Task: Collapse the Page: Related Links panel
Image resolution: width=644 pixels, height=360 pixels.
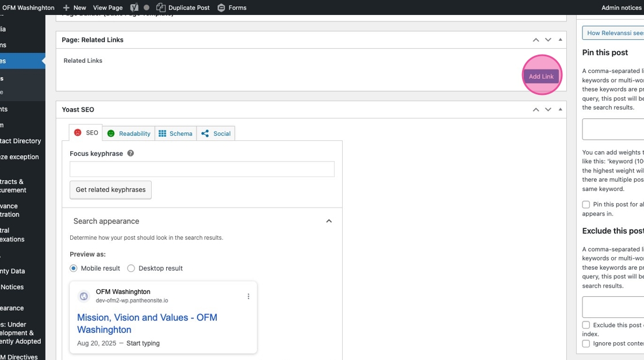Action: click(560, 40)
